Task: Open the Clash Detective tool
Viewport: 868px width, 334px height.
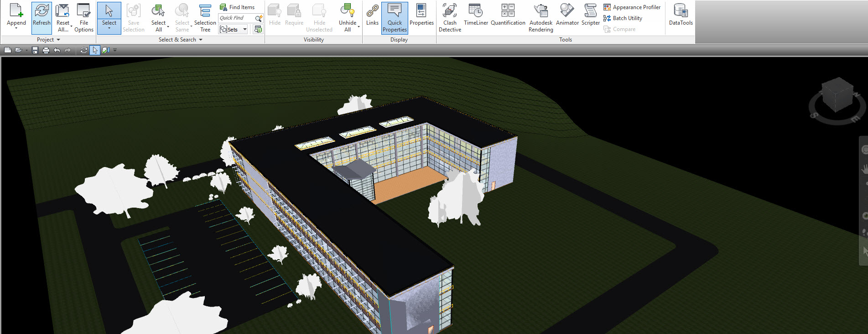Action: coord(450,17)
